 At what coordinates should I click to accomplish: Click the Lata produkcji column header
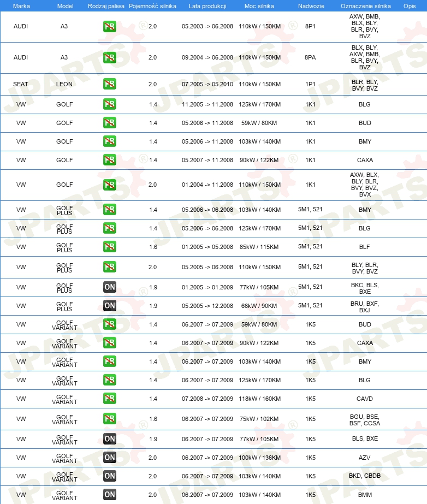coord(207,6)
